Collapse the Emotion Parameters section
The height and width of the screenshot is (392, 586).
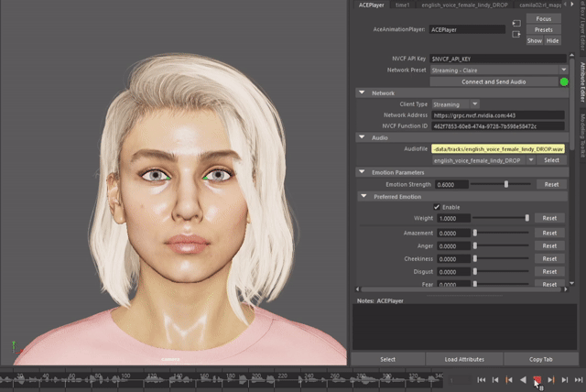click(362, 172)
